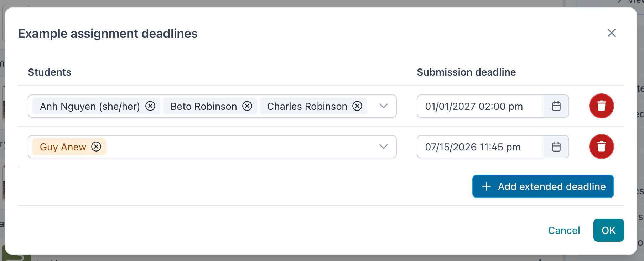Remove Beto Robinson chip from students
This screenshot has height=261, width=644.
click(247, 106)
